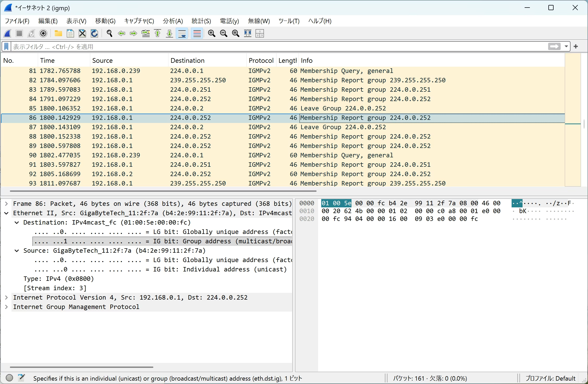Stop the running packet capture
The width and height of the screenshot is (588, 384).
(x=19, y=33)
